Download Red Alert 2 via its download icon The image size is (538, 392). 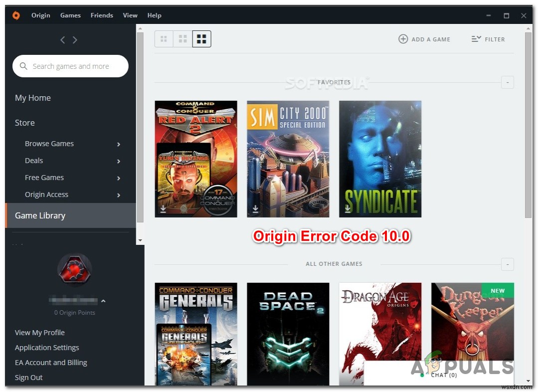click(162, 209)
